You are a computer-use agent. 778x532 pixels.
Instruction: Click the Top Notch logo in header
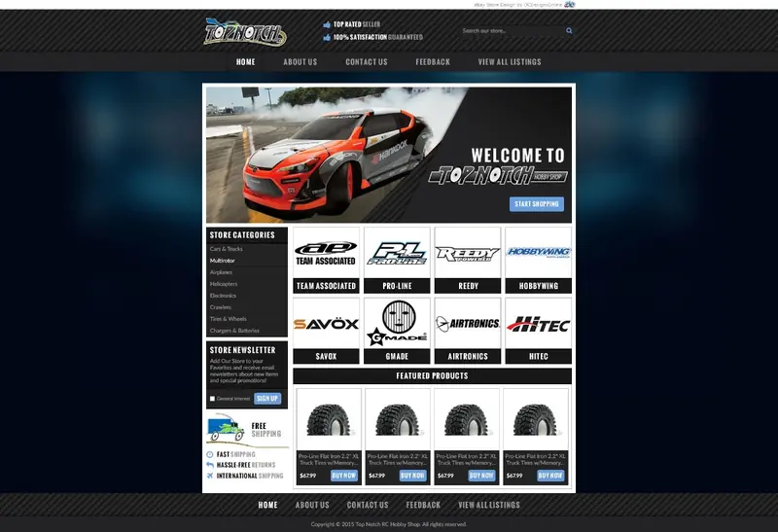pos(245,32)
